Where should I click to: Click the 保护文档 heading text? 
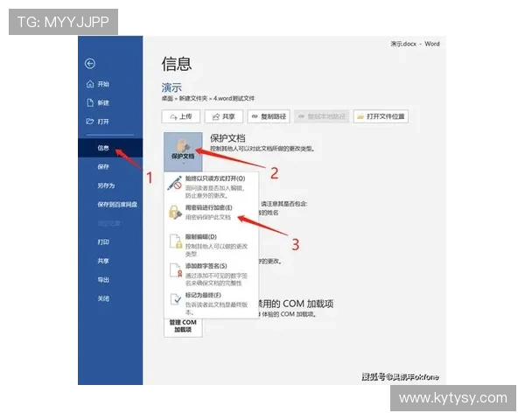227,138
